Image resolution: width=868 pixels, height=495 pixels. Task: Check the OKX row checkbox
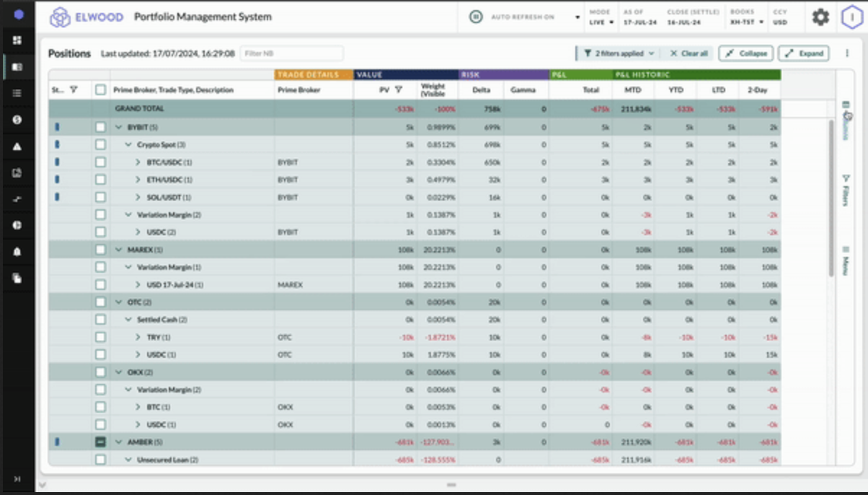click(100, 372)
